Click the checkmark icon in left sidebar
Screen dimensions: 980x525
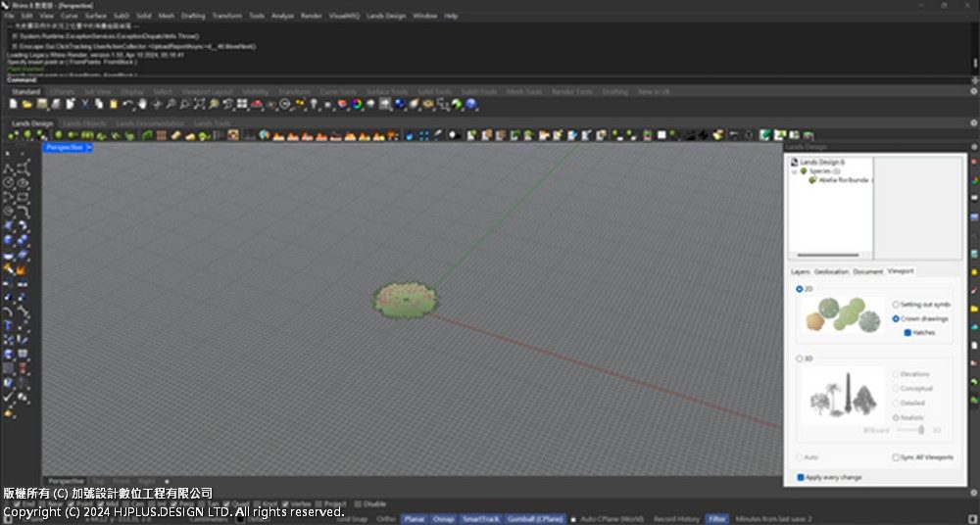coord(8,397)
